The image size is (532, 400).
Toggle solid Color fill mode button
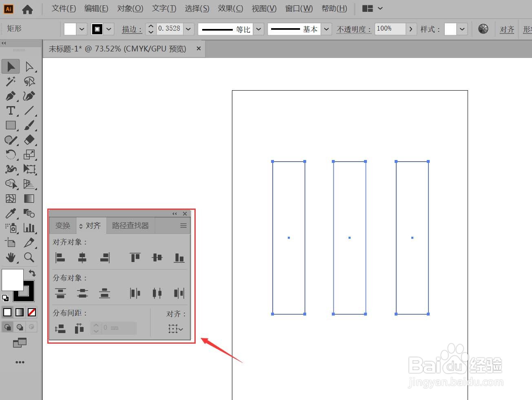(7, 312)
